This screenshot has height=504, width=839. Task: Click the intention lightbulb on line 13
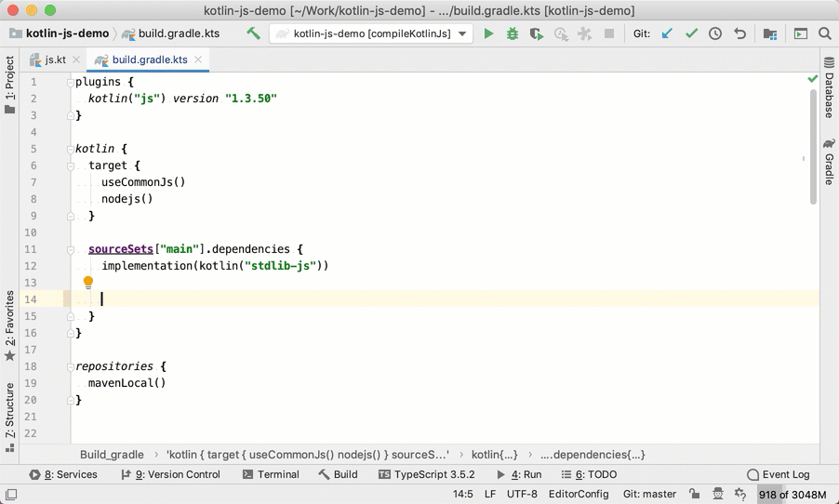[88, 282]
